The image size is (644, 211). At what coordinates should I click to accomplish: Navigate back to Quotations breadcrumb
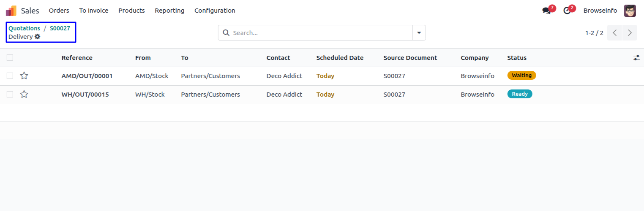click(x=24, y=28)
